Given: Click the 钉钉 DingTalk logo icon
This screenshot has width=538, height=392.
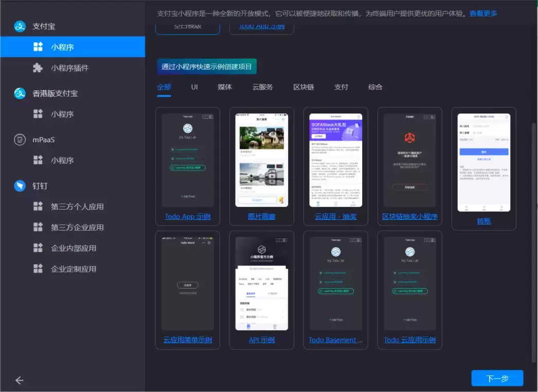Looking at the screenshot, I should point(20,185).
